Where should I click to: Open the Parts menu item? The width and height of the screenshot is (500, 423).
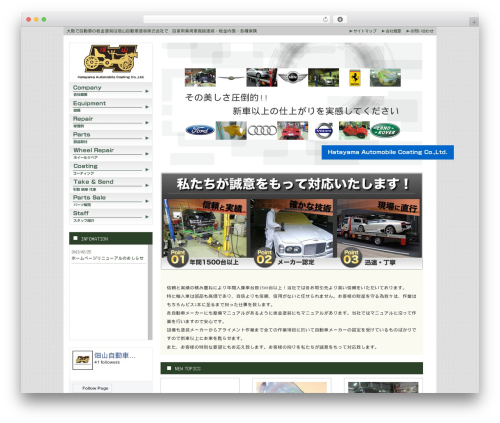pyautogui.click(x=111, y=138)
